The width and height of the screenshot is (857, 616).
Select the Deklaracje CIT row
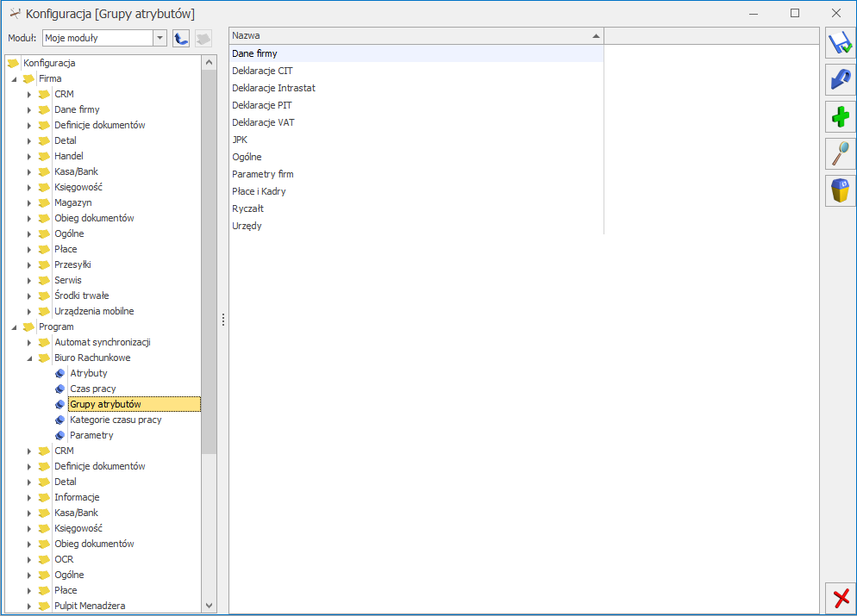pos(416,71)
